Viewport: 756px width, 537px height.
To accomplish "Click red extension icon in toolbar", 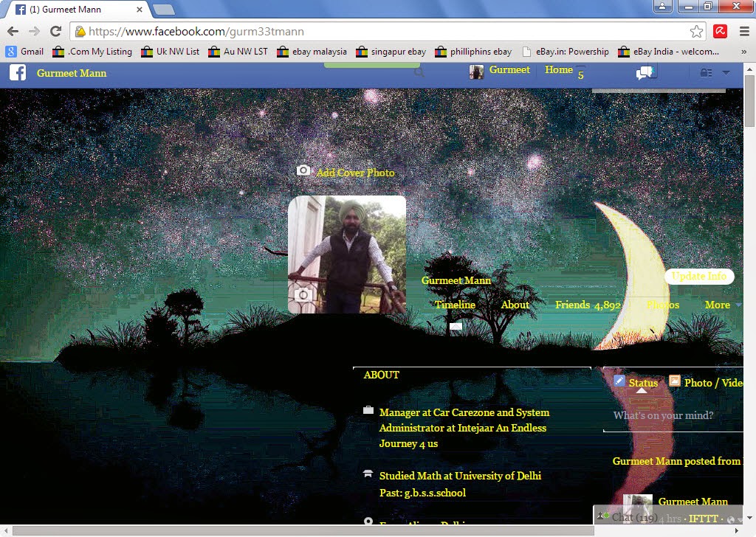I will (721, 31).
